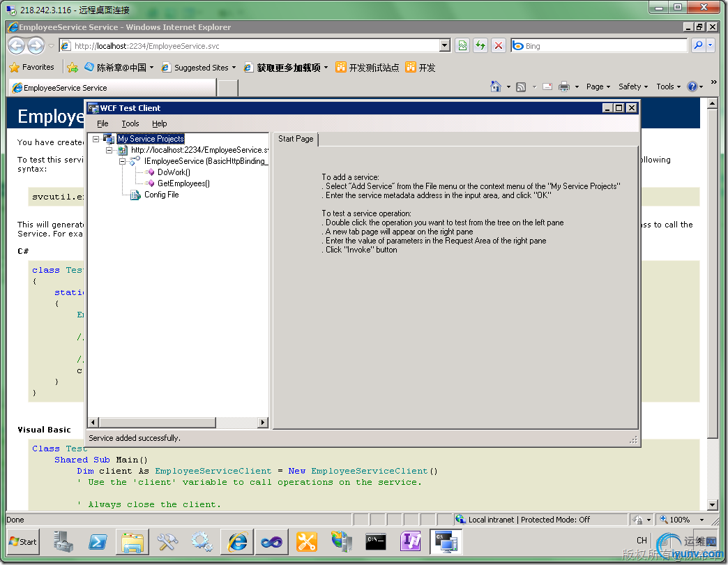
Task: Open the Tools menu in WCF Test Client
Action: coord(130,123)
